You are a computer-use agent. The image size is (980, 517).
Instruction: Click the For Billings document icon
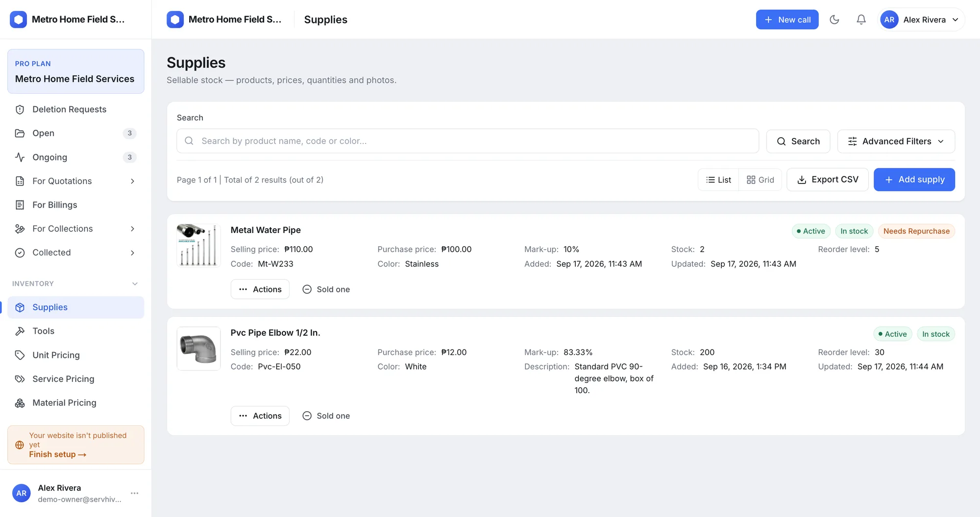click(x=20, y=205)
